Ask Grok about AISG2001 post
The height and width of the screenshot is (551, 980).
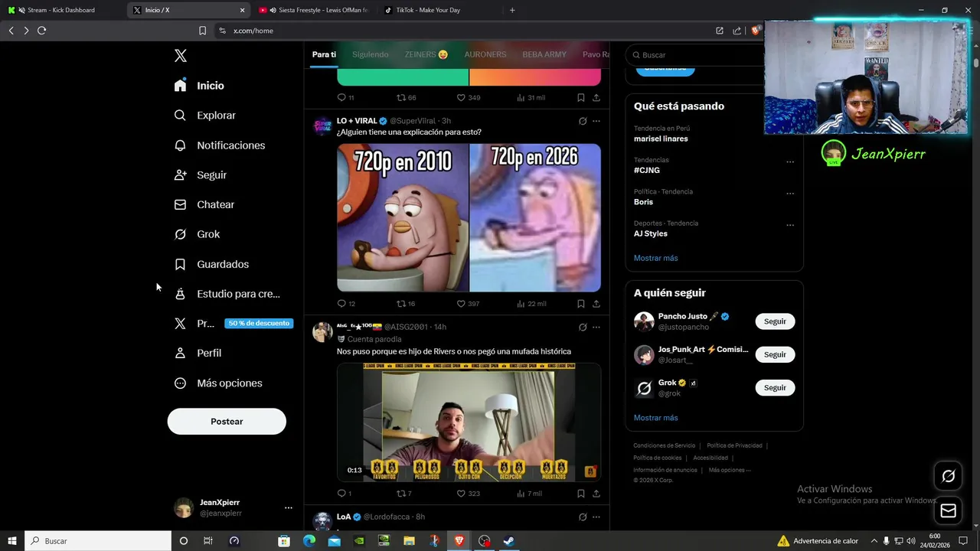point(583,328)
